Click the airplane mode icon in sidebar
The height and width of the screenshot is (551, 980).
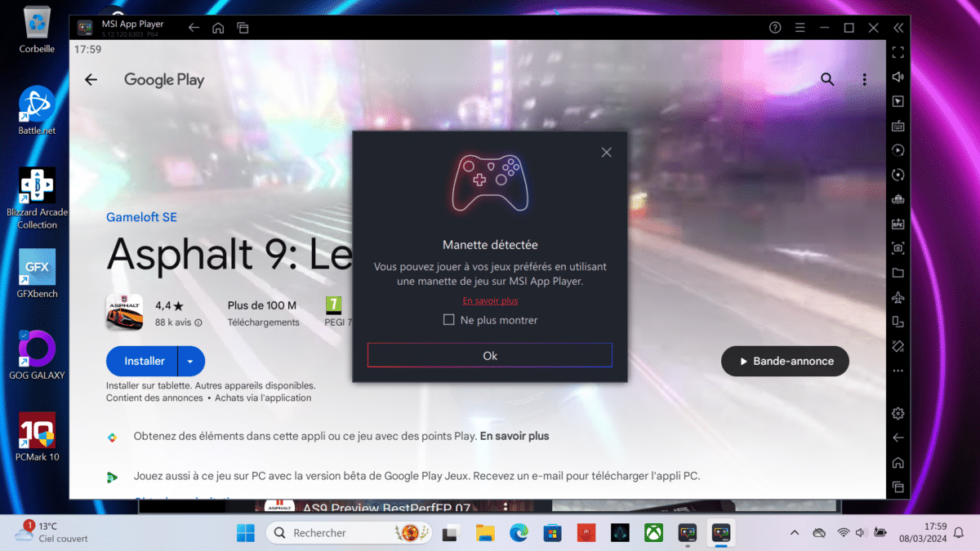click(898, 297)
